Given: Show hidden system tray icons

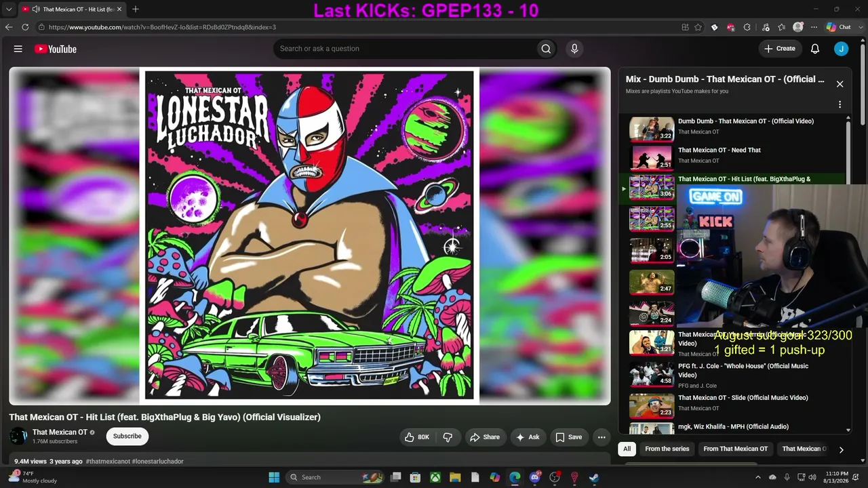Looking at the screenshot, I should [x=758, y=477].
